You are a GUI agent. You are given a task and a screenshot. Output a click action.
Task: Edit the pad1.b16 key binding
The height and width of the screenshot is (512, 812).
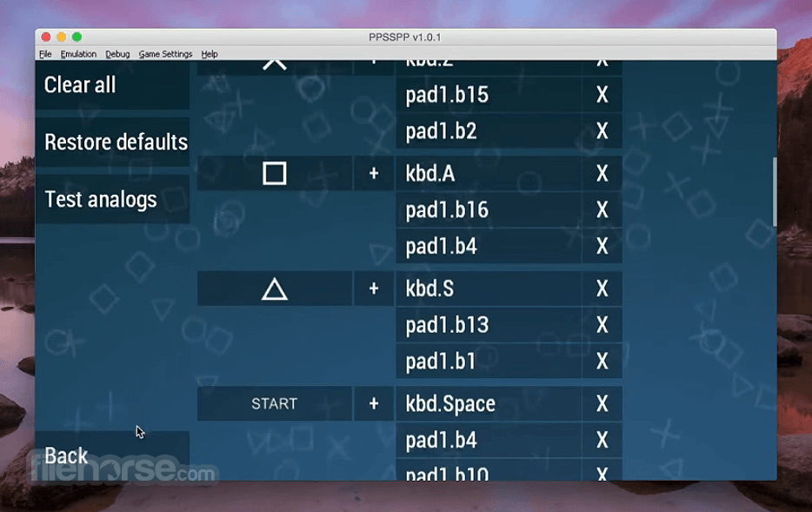click(489, 209)
